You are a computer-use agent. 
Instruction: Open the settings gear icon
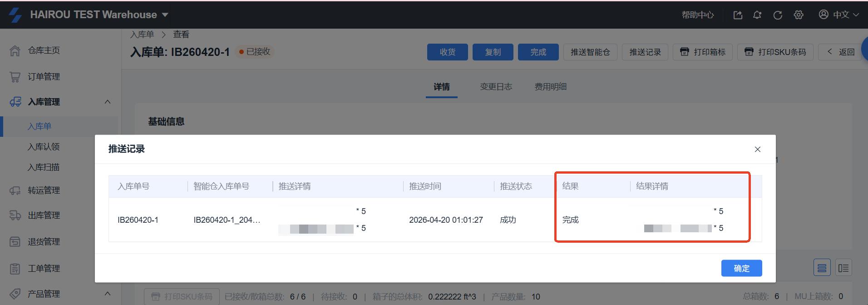pos(799,15)
